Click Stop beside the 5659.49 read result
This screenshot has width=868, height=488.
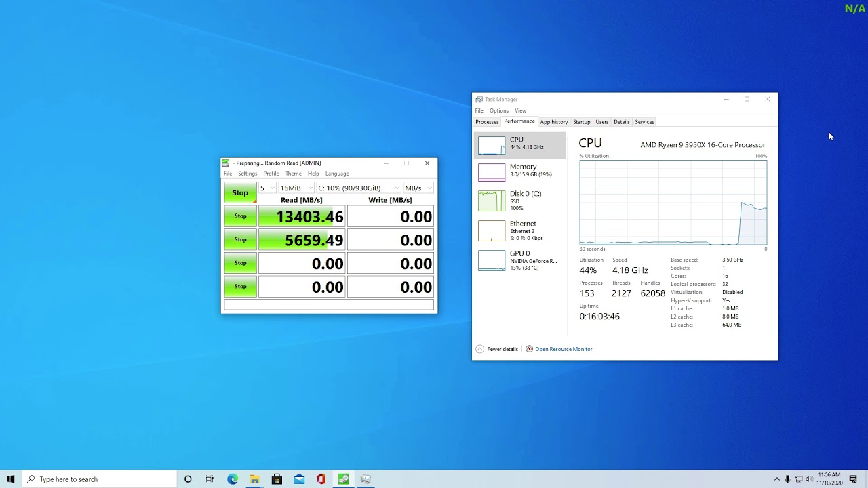point(240,239)
